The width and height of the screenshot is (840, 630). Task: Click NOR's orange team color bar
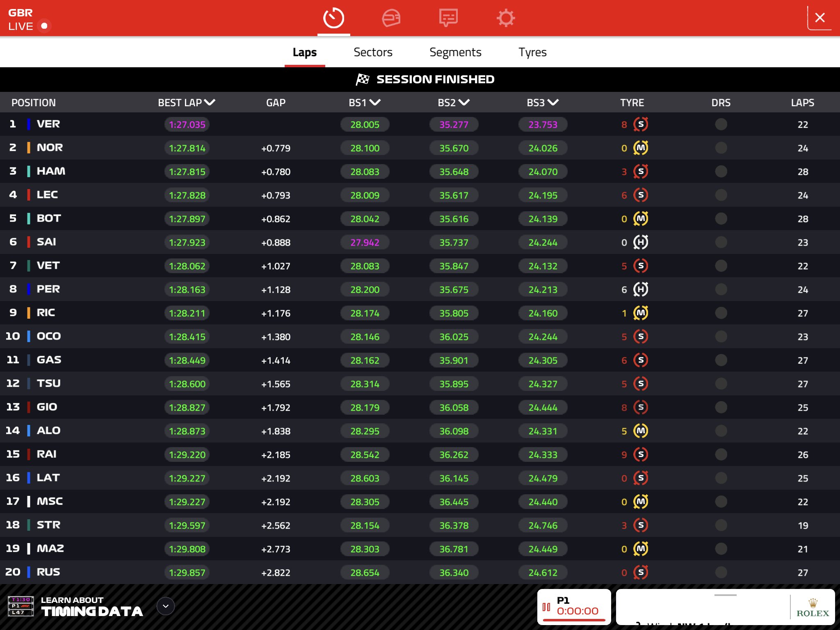(x=28, y=148)
